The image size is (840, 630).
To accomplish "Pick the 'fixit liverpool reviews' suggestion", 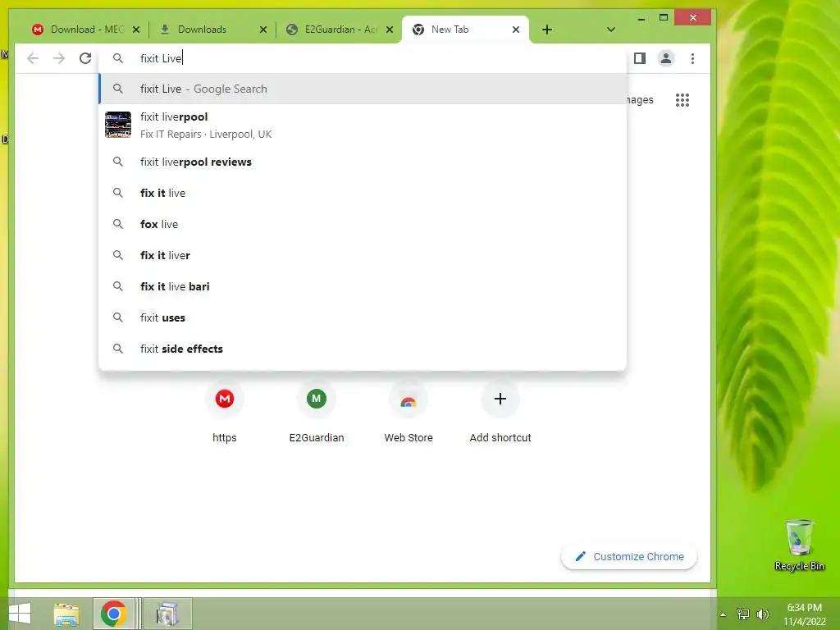I will [x=363, y=162].
